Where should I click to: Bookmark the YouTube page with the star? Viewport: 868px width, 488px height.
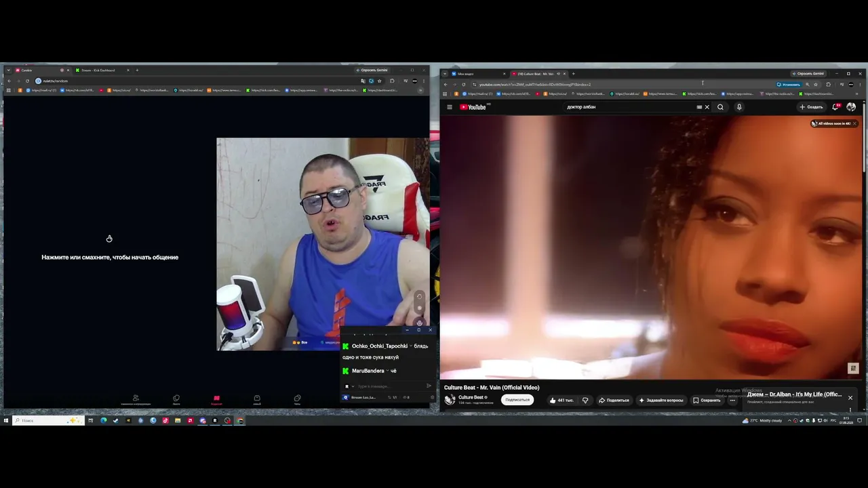point(816,85)
